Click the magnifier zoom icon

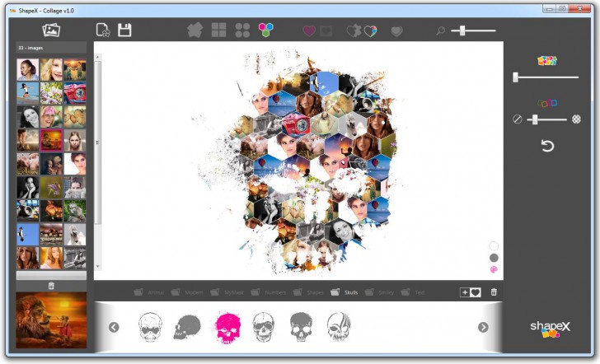click(x=440, y=30)
